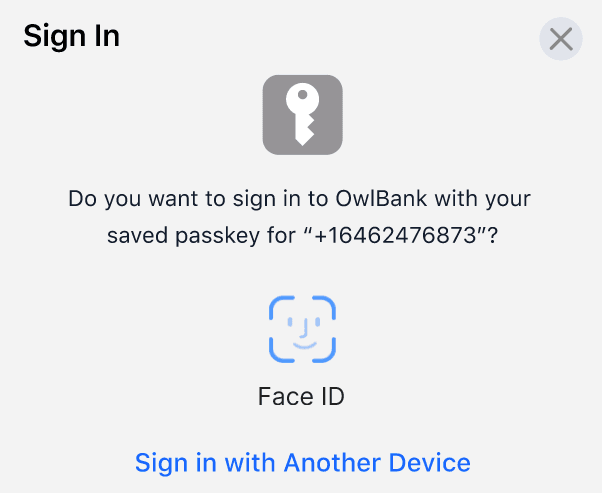Dismiss the passkey prompt with the X
This screenshot has height=493, width=602.
click(561, 39)
